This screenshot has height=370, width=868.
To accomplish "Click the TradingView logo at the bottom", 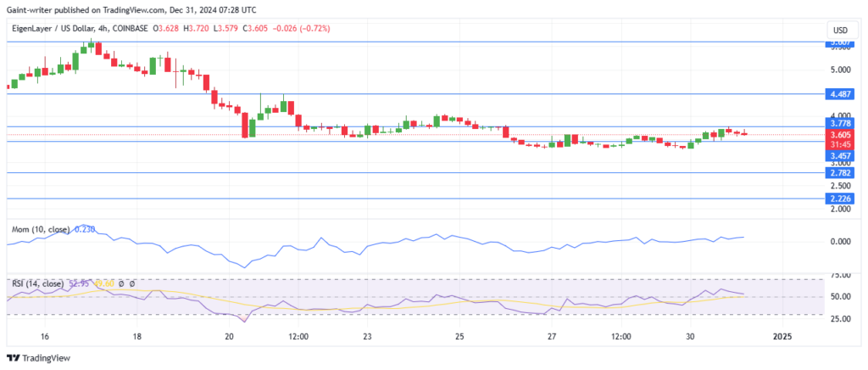I will coord(38,358).
